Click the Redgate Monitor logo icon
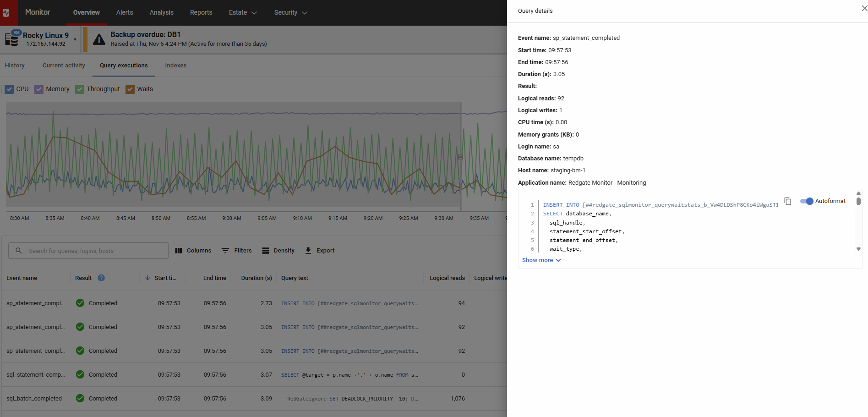The height and width of the screenshot is (417, 868). click(6, 12)
